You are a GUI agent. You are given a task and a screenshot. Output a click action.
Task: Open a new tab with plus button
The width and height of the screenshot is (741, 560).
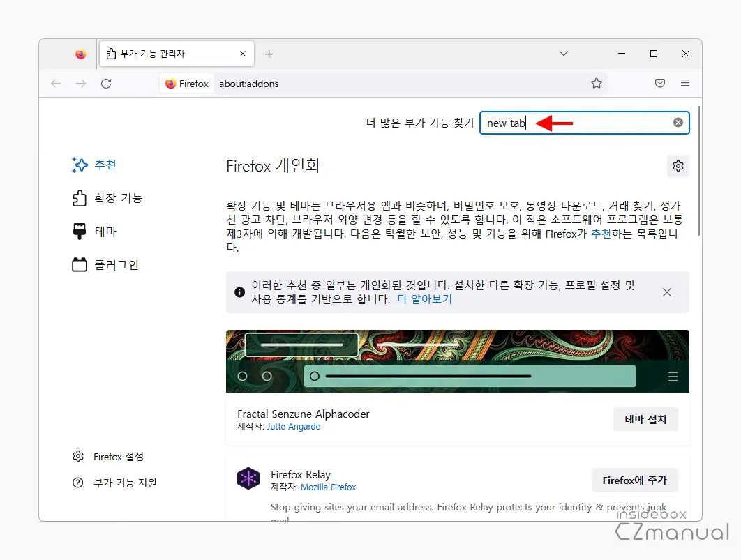click(x=269, y=54)
